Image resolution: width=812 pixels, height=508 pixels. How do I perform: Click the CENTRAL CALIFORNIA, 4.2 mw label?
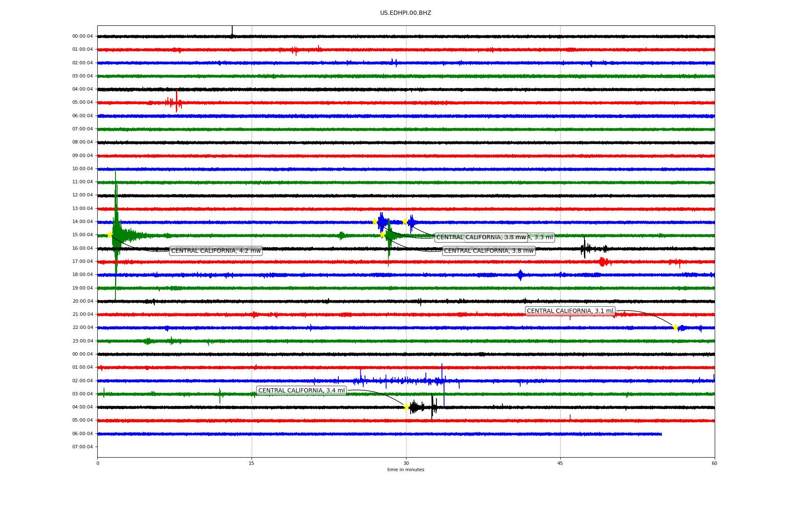(216, 251)
